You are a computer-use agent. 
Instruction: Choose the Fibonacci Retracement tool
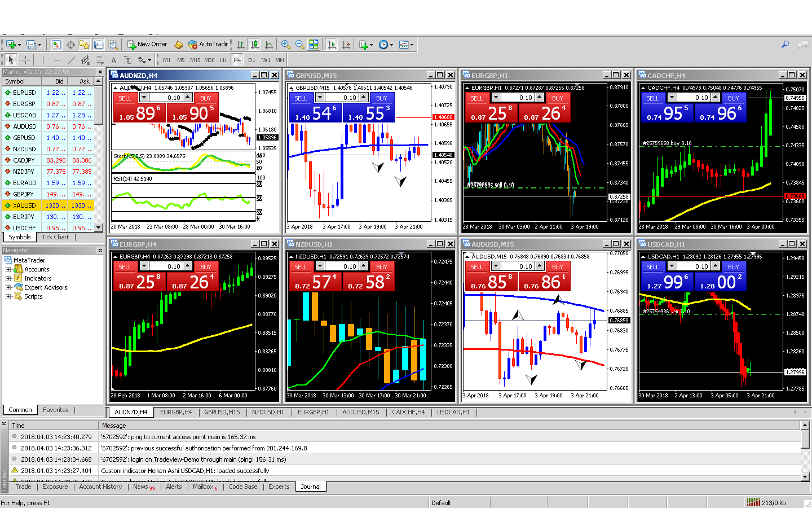click(100, 60)
